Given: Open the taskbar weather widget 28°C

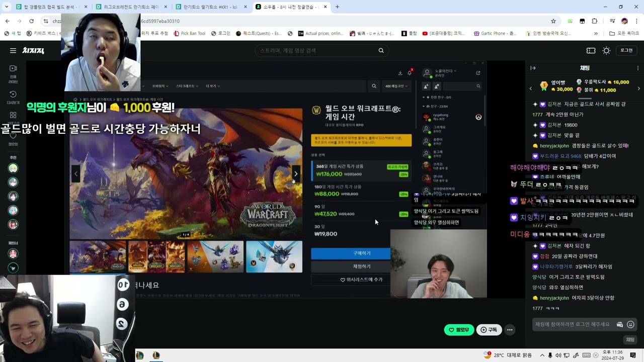Looking at the screenshot, I should [x=508, y=355].
